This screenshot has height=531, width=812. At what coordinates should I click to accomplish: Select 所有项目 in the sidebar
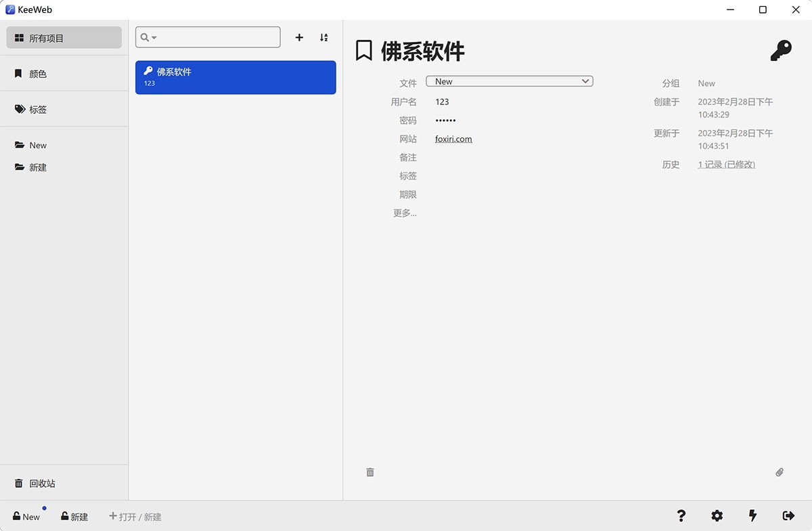click(x=64, y=38)
